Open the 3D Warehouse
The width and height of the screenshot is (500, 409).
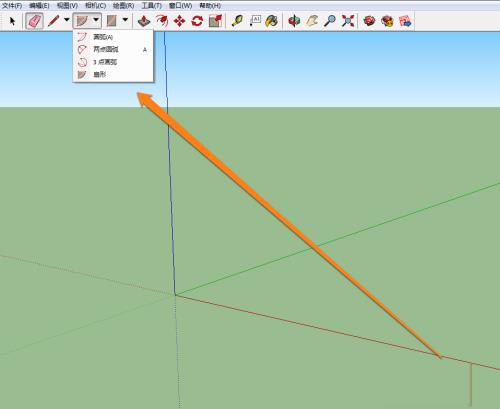tap(369, 21)
